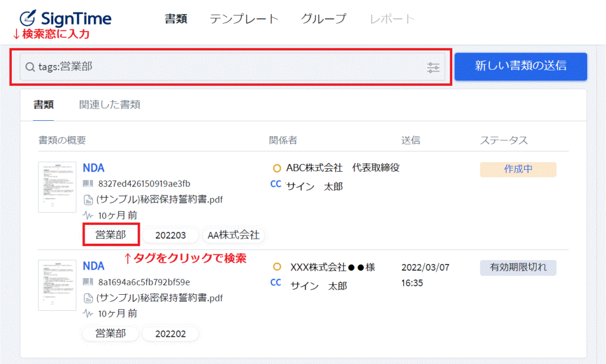Click sent date 2022/03/07 16:35
Viewport: 606px width, 364px height.
pyautogui.click(x=425, y=275)
